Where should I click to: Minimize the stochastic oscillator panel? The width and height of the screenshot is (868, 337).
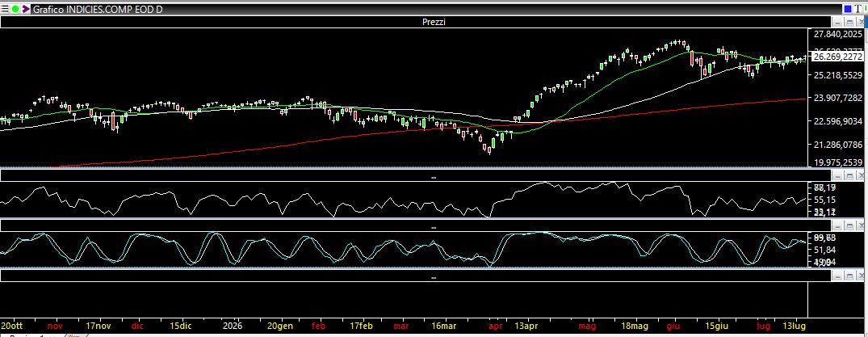[x=837, y=225]
